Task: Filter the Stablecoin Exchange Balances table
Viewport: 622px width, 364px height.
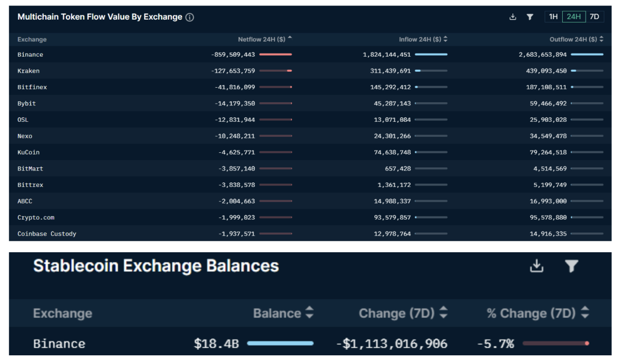Action: point(571,265)
